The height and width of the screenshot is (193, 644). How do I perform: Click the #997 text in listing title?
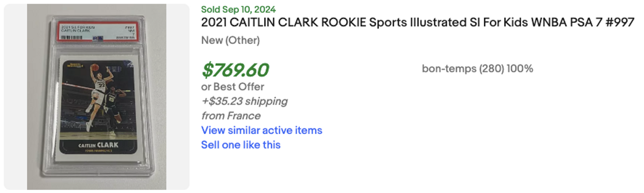click(x=620, y=23)
